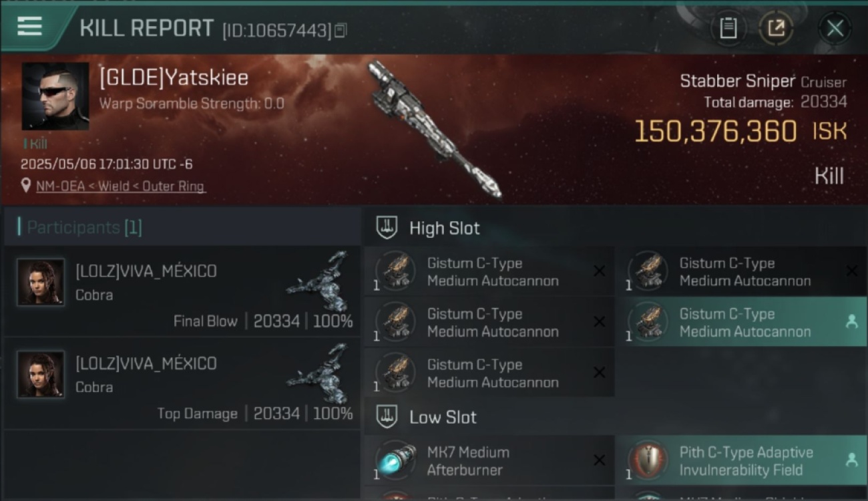Click the X mark beside MK7 Afterburner
The image size is (868, 501).
[599, 460]
